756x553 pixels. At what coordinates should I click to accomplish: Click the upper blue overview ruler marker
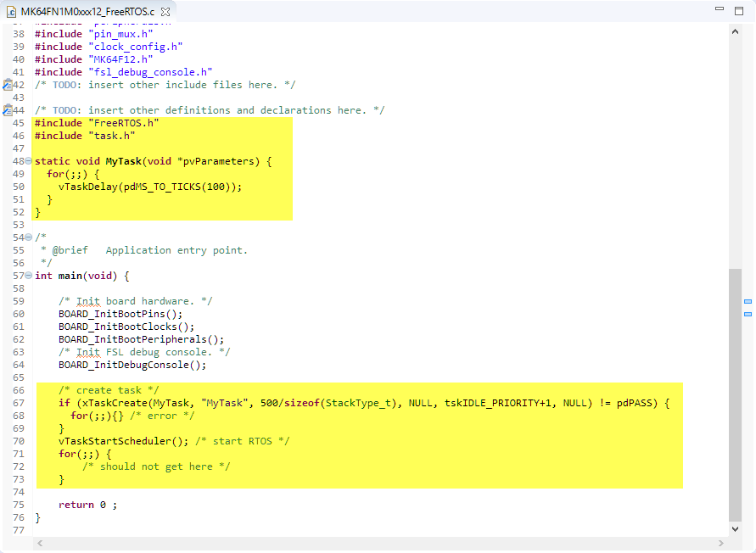pos(748,302)
